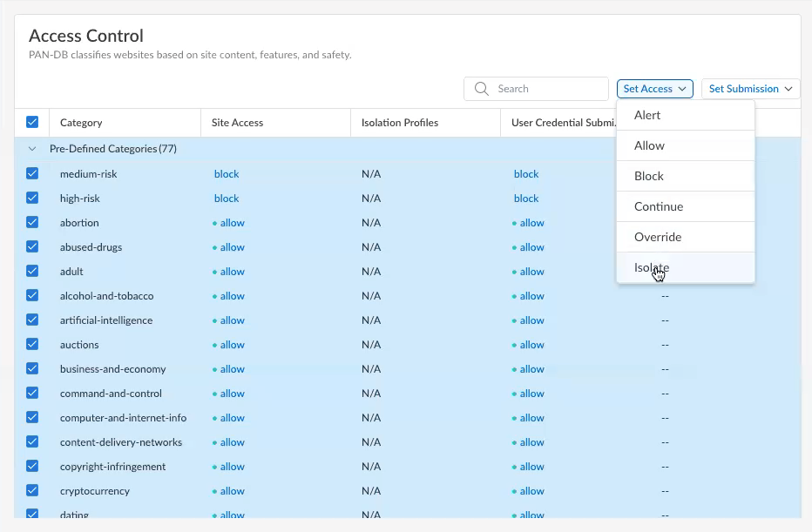Collapse the Pre-Defined Categories group

pyautogui.click(x=32, y=149)
